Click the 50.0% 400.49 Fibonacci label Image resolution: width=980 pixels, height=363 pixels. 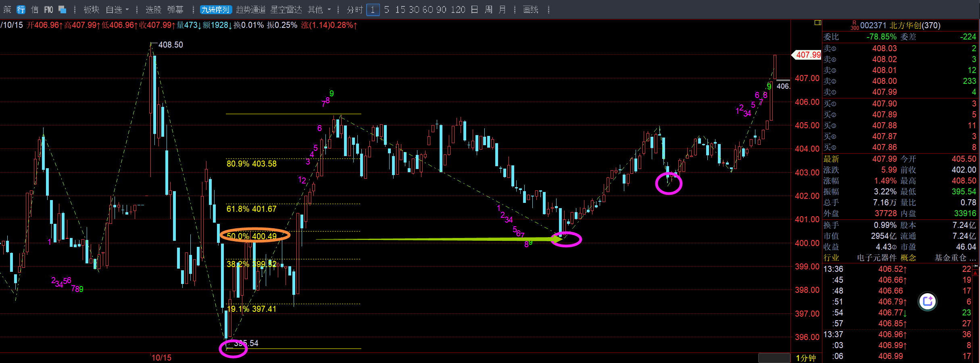tap(252, 236)
